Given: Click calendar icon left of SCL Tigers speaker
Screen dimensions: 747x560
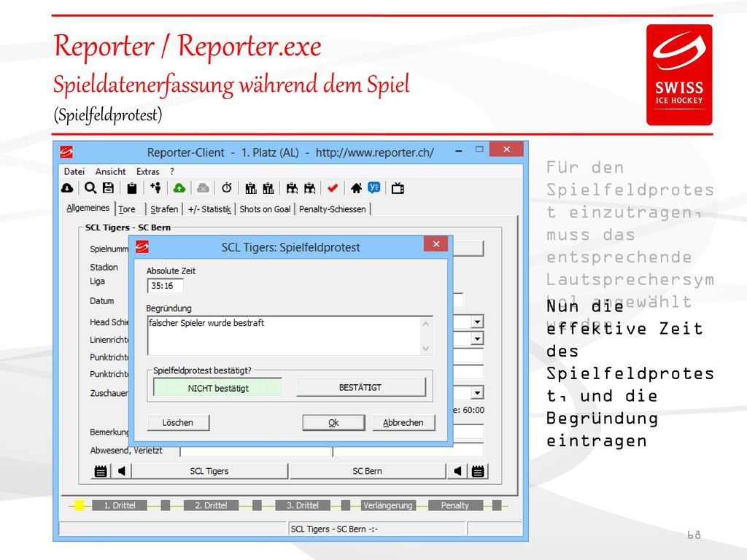Looking at the screenshot, I should (101, 471).
